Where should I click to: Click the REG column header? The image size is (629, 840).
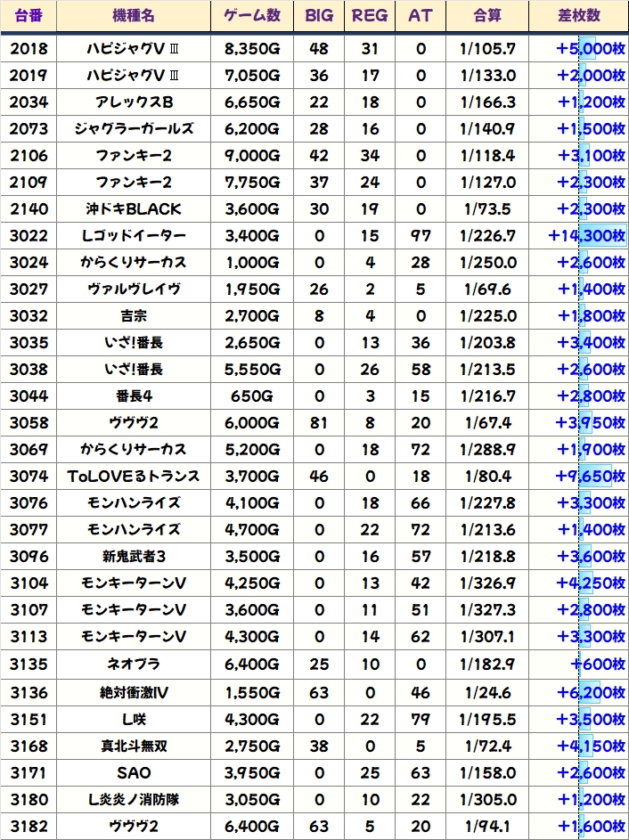[370, 16]
